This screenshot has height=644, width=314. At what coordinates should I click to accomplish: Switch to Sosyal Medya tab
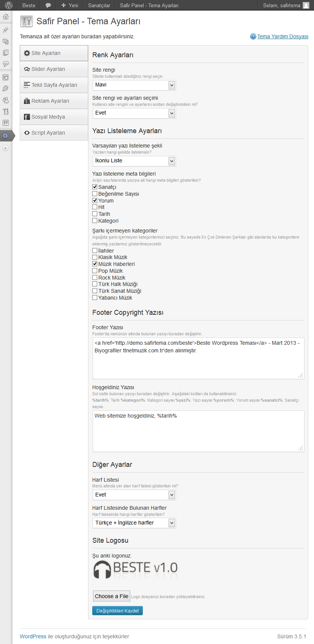coord(54,117)
